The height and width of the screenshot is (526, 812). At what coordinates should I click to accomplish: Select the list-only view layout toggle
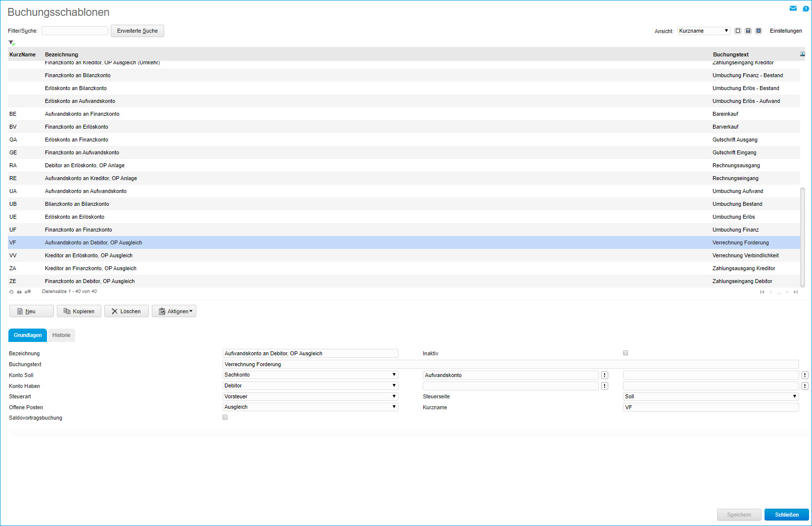[x=738, y=31]
